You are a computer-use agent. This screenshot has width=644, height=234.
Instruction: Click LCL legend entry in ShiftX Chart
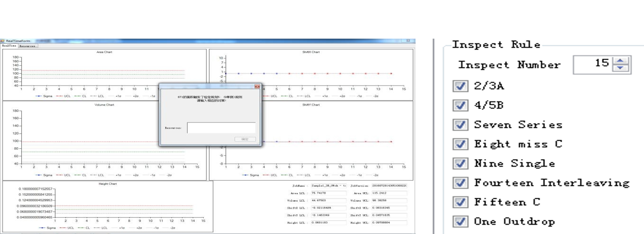304,96
